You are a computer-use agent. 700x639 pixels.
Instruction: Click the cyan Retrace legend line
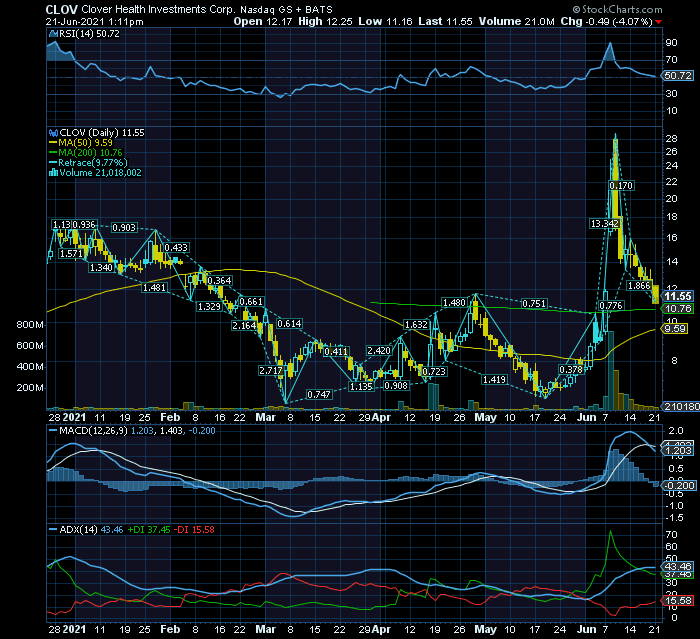[x=53, y=163]
